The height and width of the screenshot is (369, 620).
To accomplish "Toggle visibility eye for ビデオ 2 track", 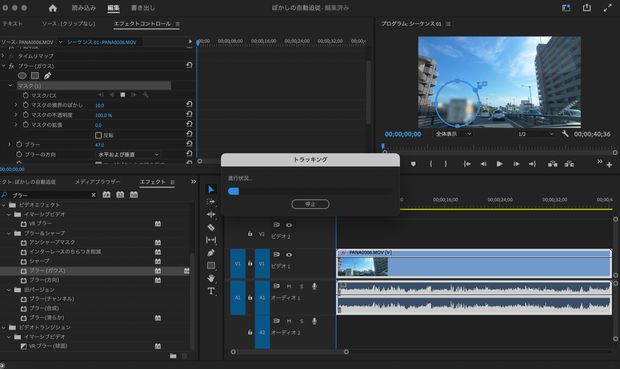I will 289,225.
